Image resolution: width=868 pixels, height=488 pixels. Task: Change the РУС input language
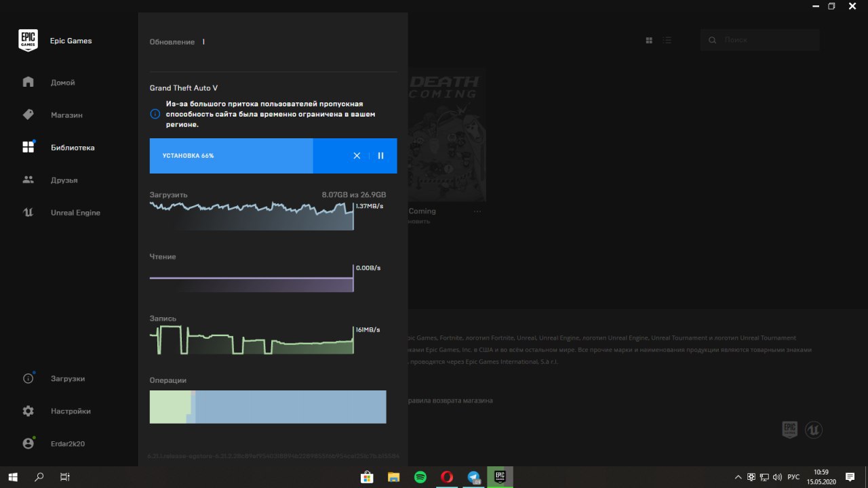[793, 477]
